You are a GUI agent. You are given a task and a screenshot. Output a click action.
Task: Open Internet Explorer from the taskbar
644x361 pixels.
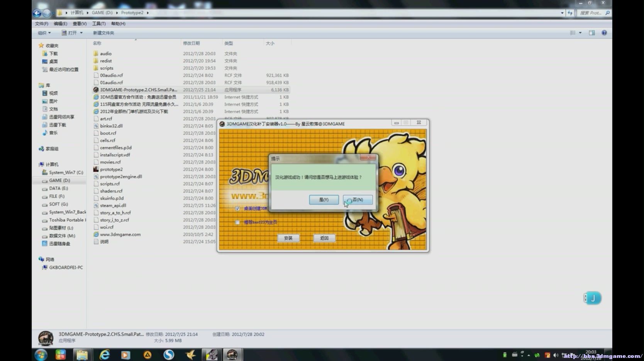pos(105,355)
